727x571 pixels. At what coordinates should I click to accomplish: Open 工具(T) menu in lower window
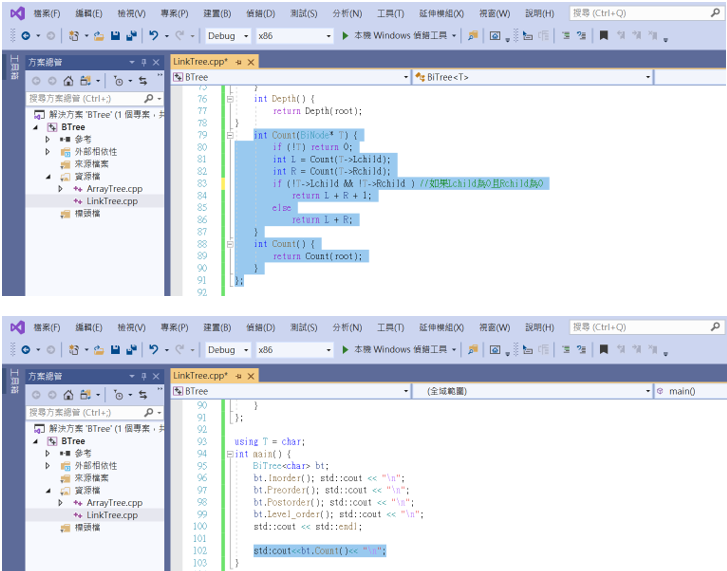[x=390, y=328]
